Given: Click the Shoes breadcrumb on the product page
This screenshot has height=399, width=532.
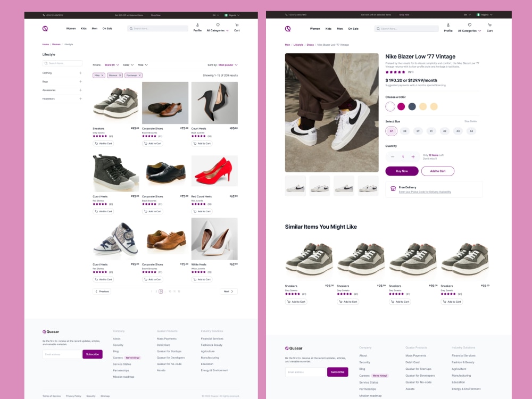Looking at the screenshot, I should (x=310, y=45).
